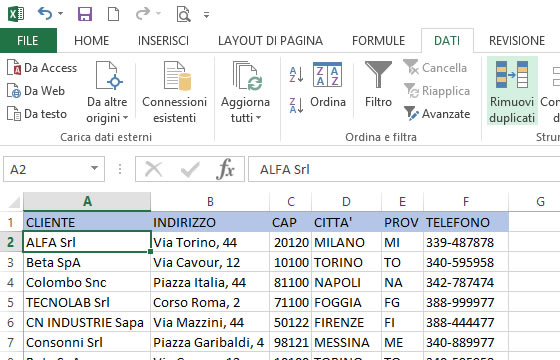
Task: Expand Da altre origini dropdown
Action: point(107,92)
